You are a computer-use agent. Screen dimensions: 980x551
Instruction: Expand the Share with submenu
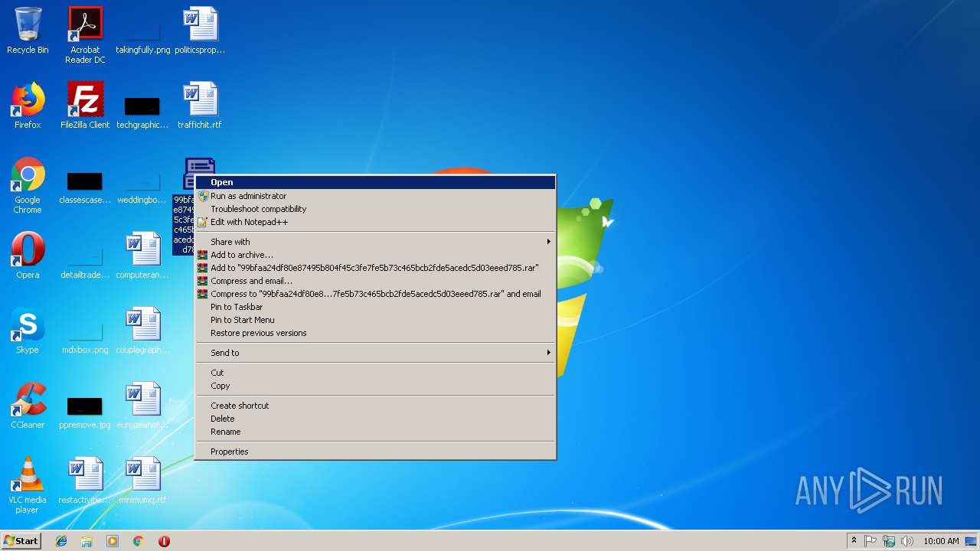pyautogui.click(x=375, y=242)
